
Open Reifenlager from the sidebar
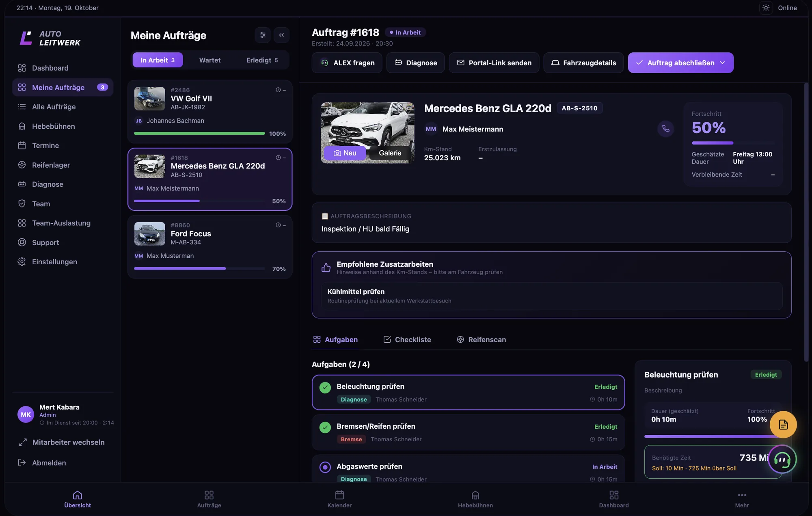click(x=63, y=165)
